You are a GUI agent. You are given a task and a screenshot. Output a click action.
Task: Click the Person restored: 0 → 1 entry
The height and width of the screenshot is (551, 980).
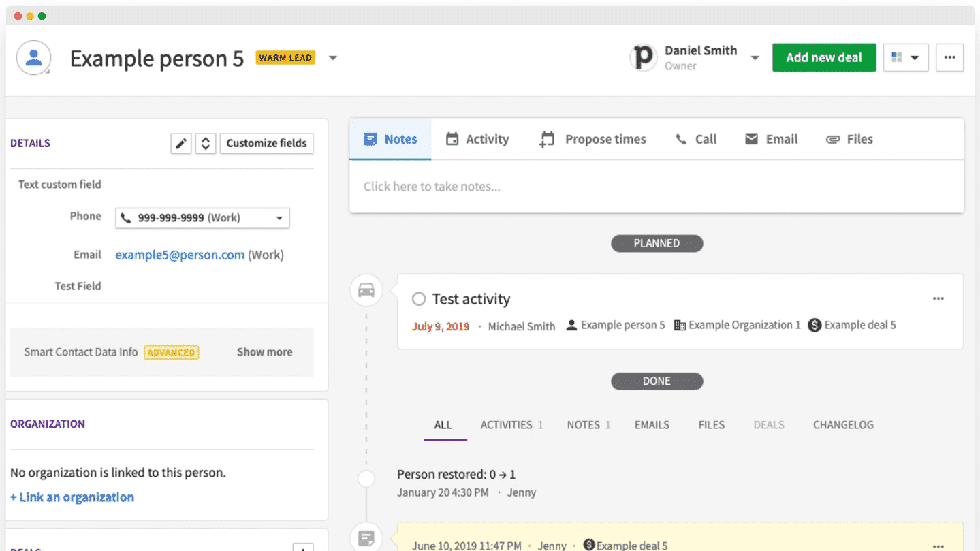click(456, 475)
